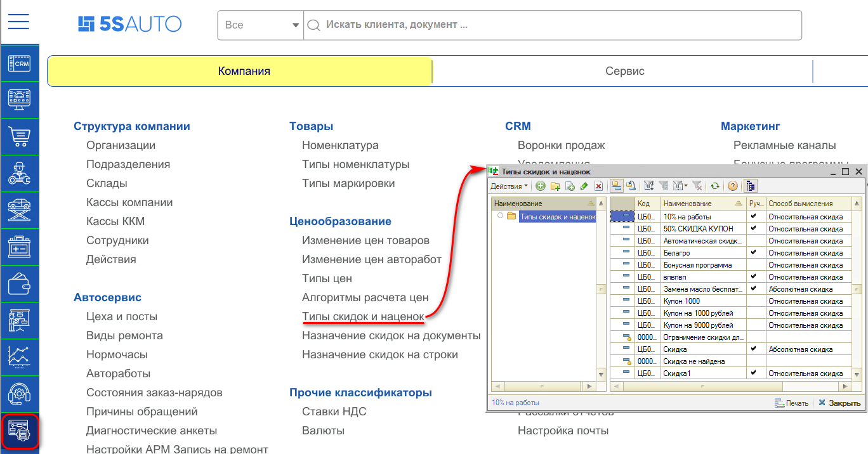The height and width of the screenshot is (454, 868).
Task: Toggle manual checkmark for Скидка1 row
Action: click(753, 373)
